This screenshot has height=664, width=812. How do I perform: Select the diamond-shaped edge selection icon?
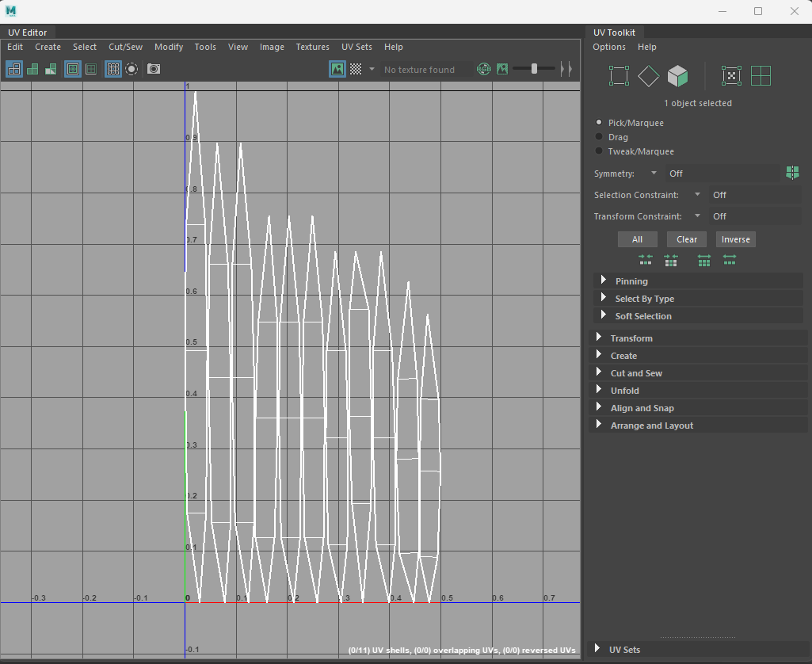648,76
